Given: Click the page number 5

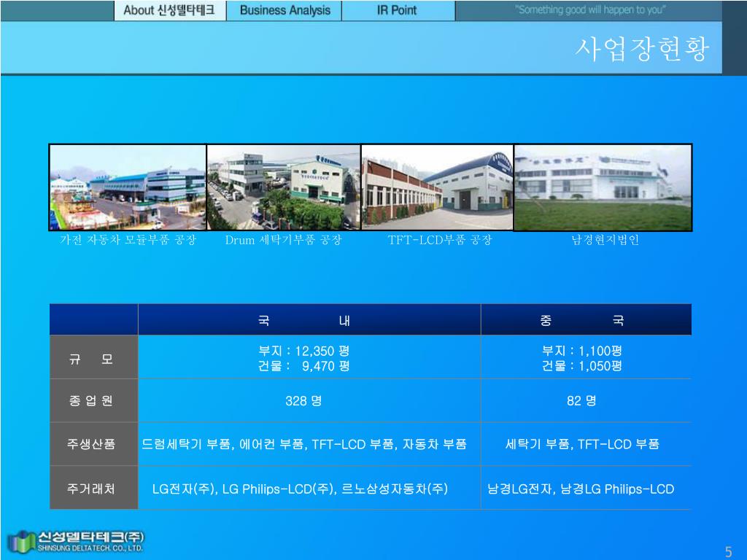Looking at the screenshot, I should coord(729,552).
